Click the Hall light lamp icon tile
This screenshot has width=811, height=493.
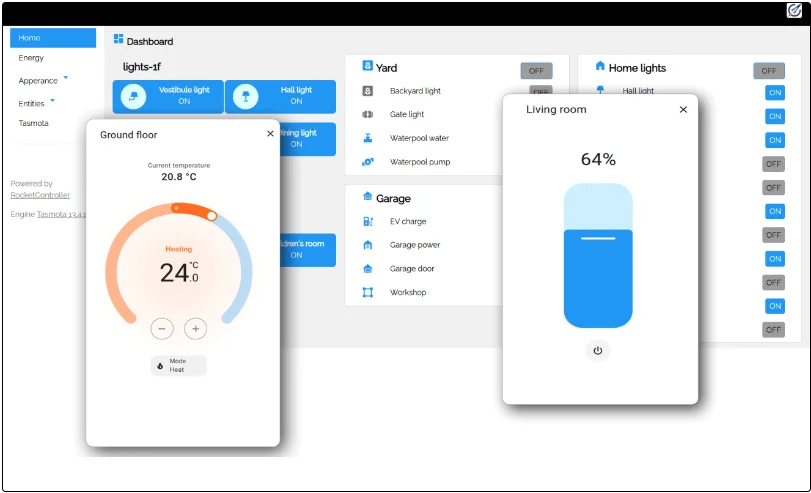coord(246,96)
